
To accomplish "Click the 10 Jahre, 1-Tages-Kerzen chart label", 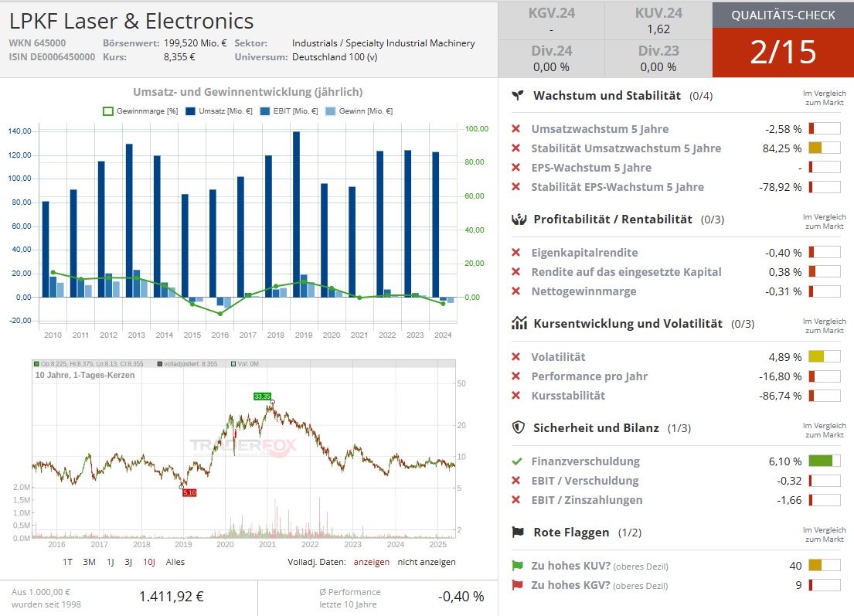I will click(85, 375).
